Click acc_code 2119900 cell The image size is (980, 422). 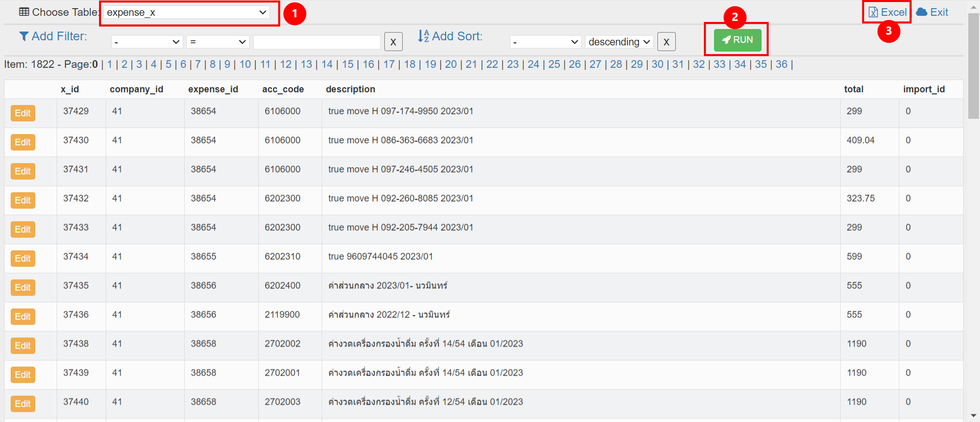[x=282, y=315]
